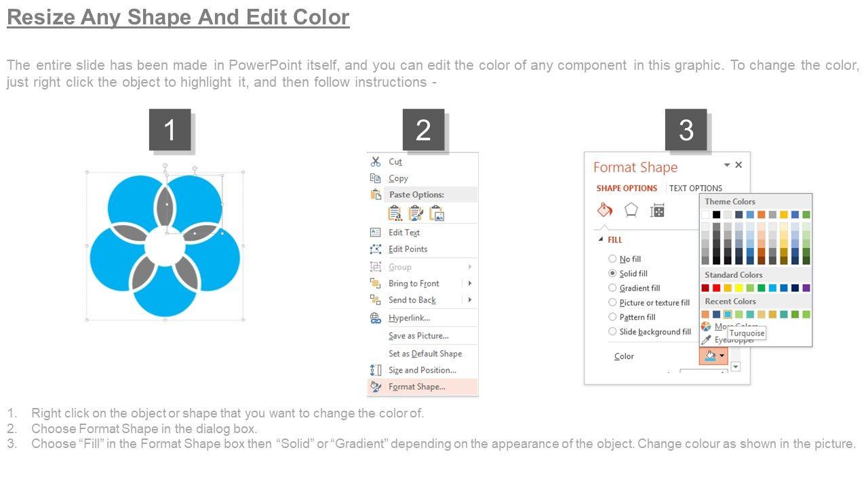Collapse the FILL section triangle
The width and height of the screenshot is (868, 488).
(600, 240)
